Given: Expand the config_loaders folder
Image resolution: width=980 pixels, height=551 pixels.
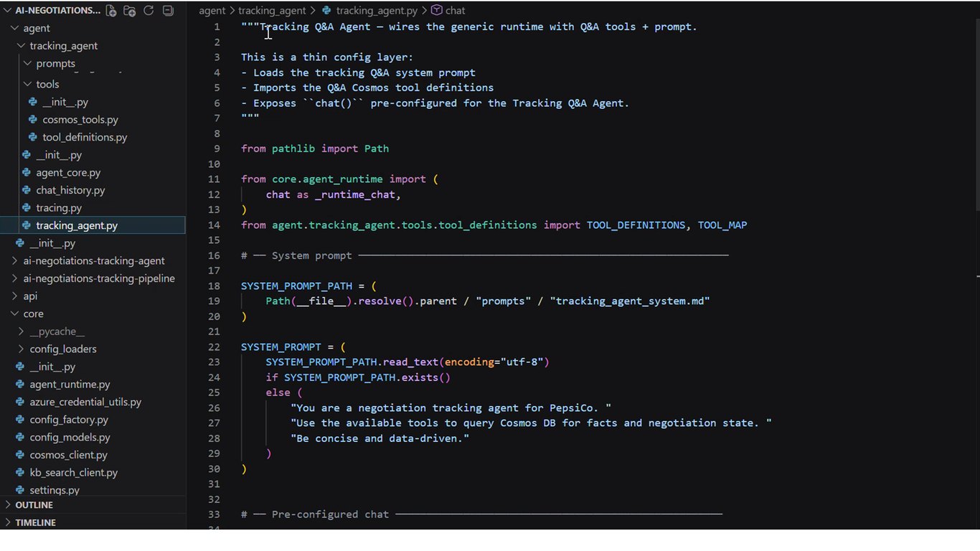Looking at the screenshot, I should tap(21, 349).
